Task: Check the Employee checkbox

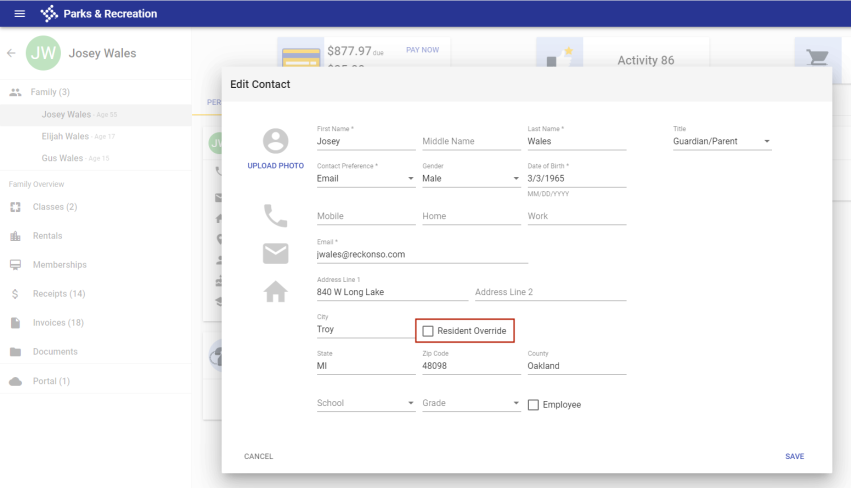Action: [533, 405]
